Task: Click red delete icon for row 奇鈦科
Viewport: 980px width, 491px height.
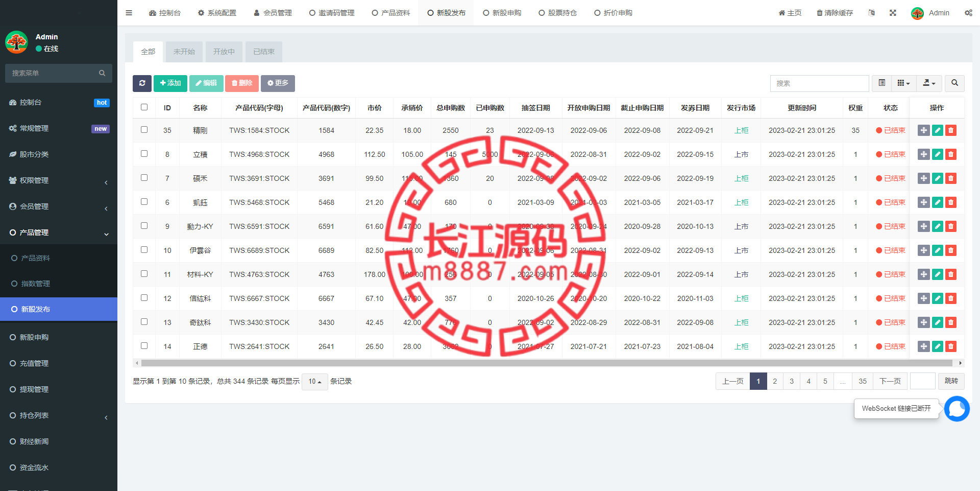Action: pyautogui.click(x=951, y=322)
